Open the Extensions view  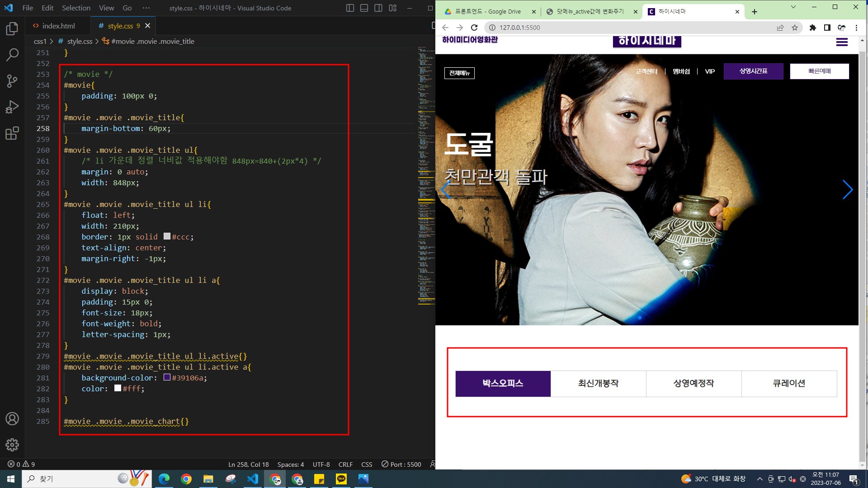coord(12,133)
